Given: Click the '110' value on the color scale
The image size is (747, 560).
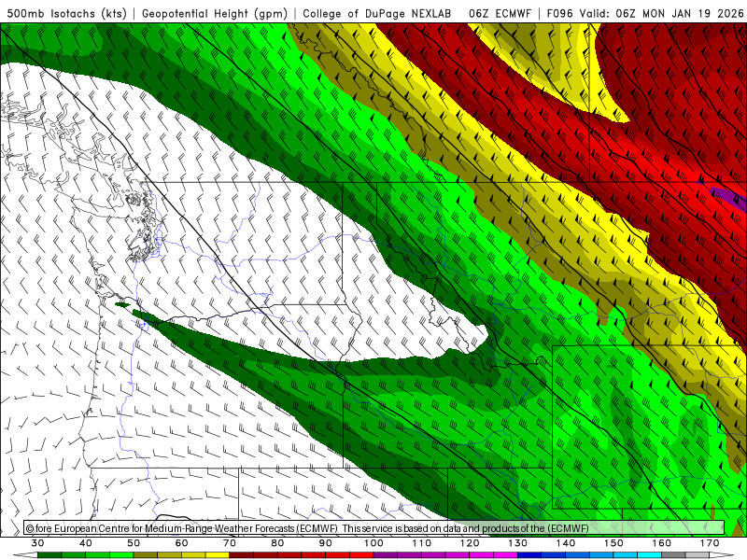Looking at the screenshot, I should pyautogui.click(x=422, y=543).
